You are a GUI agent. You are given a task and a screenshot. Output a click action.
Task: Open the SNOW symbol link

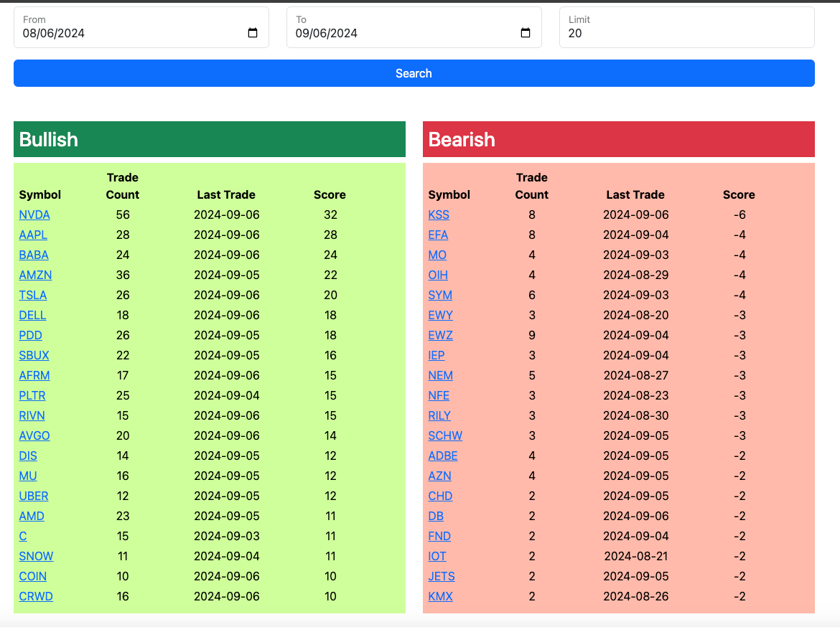[36, 556]
